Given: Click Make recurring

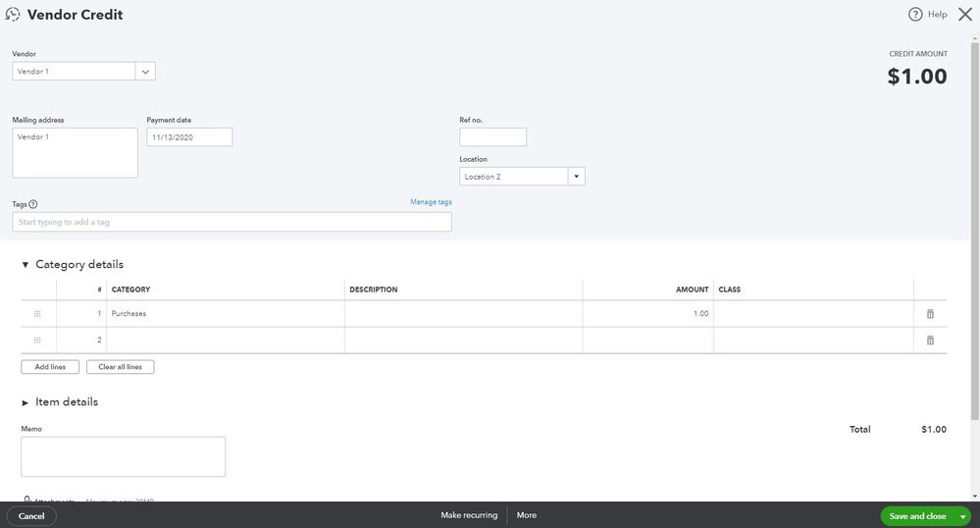Looking at the screenshot, I should [x=469, y=515].
